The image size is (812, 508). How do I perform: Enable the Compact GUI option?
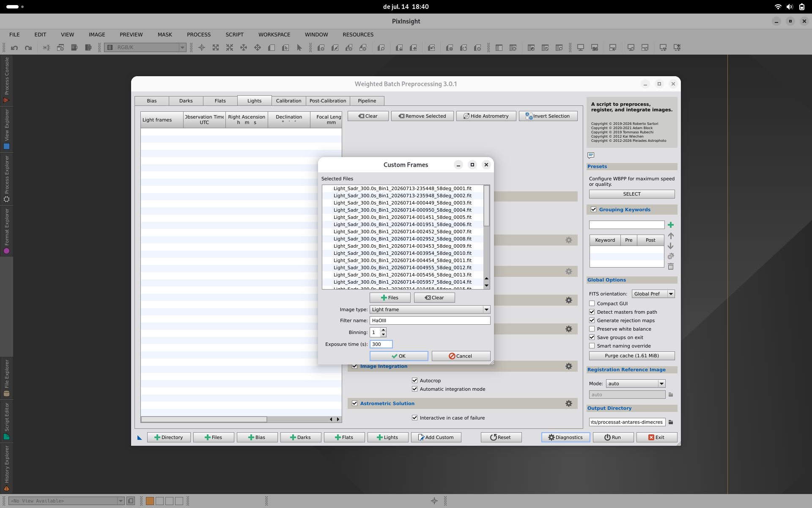(592, 304)
